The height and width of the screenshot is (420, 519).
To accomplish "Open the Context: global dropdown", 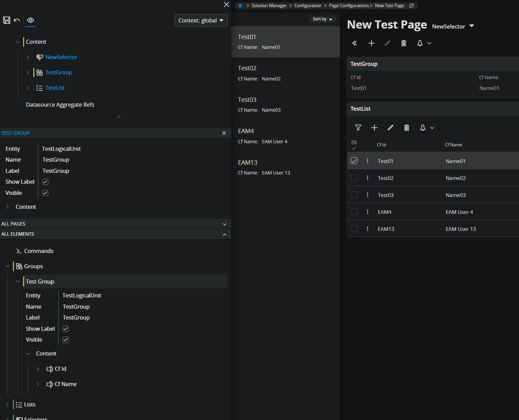I will tap(201, 20).
